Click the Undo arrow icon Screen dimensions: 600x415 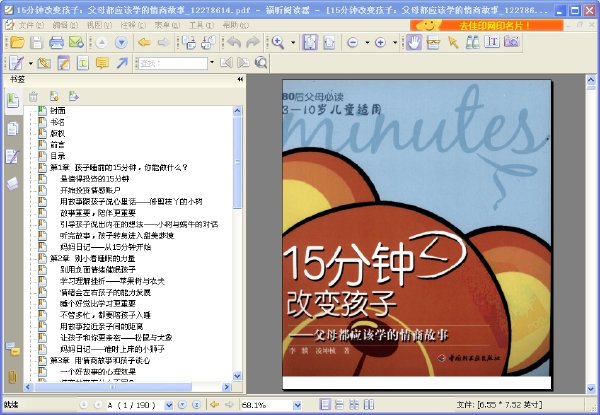[x=234, y=42]
